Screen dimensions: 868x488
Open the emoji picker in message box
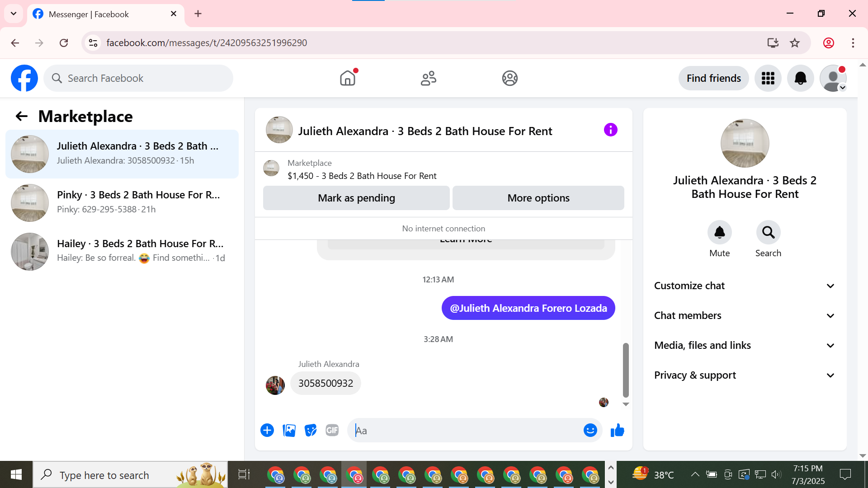click(x=590, y=430)
